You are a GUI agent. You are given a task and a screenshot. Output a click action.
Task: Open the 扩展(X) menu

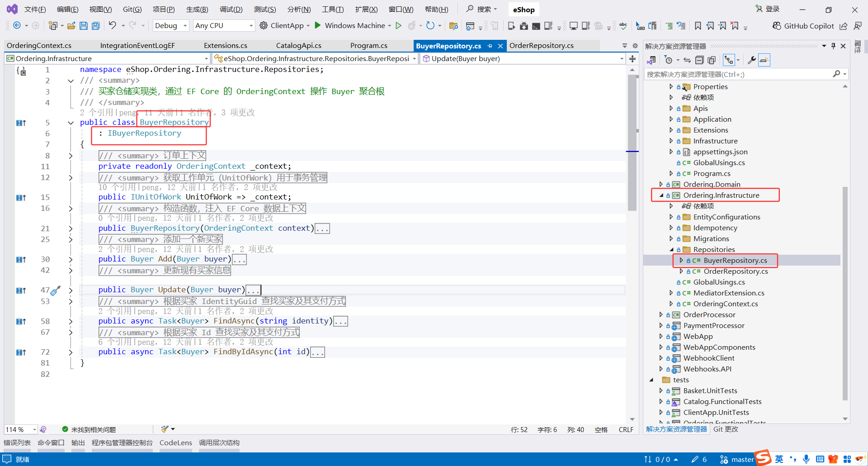tap(366, 10)
